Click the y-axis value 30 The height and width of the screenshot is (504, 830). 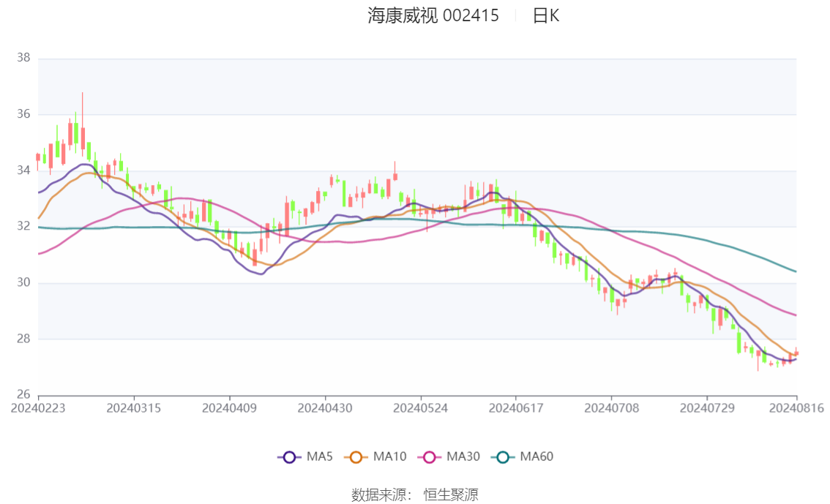(23, 282)
